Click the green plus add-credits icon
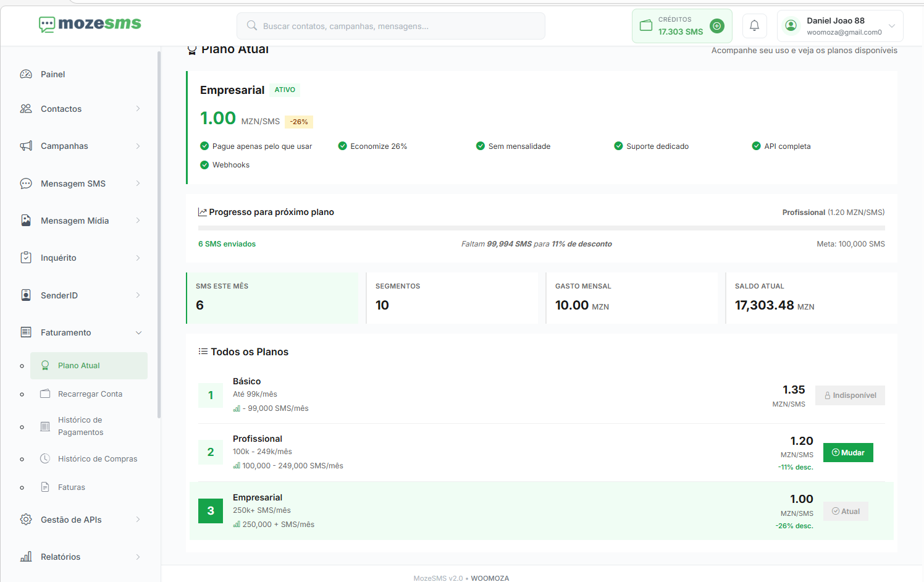The width and height of the screenshot is (924, 582). coord(717,26)
